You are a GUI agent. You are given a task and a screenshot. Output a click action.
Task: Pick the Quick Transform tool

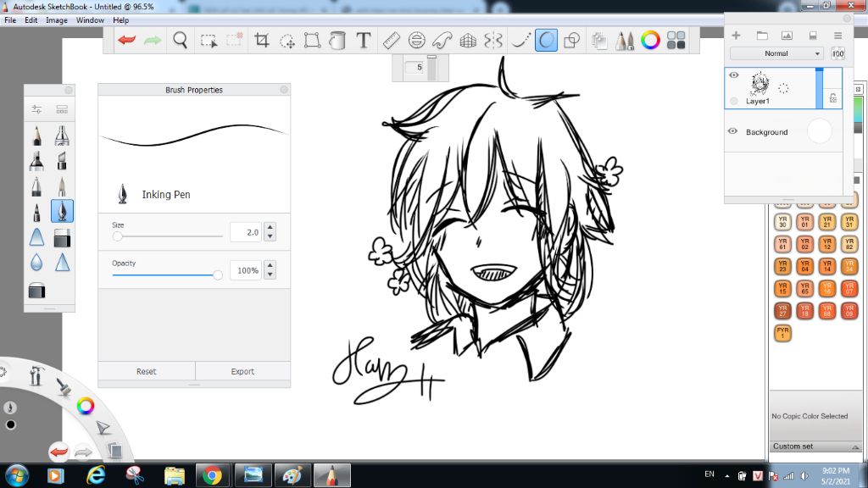point(287,41)
